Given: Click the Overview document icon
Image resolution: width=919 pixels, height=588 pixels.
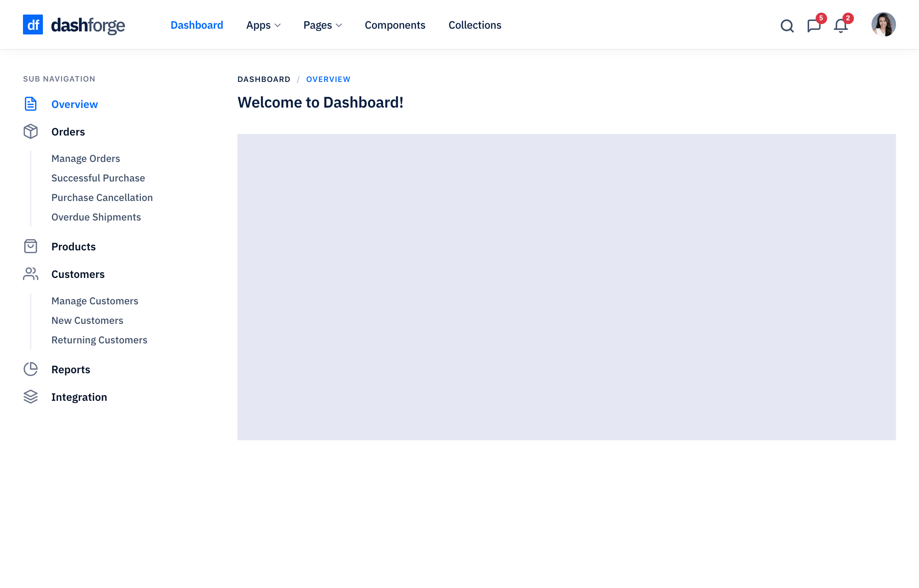Looking at the screenshot, I should pos(31,104).
